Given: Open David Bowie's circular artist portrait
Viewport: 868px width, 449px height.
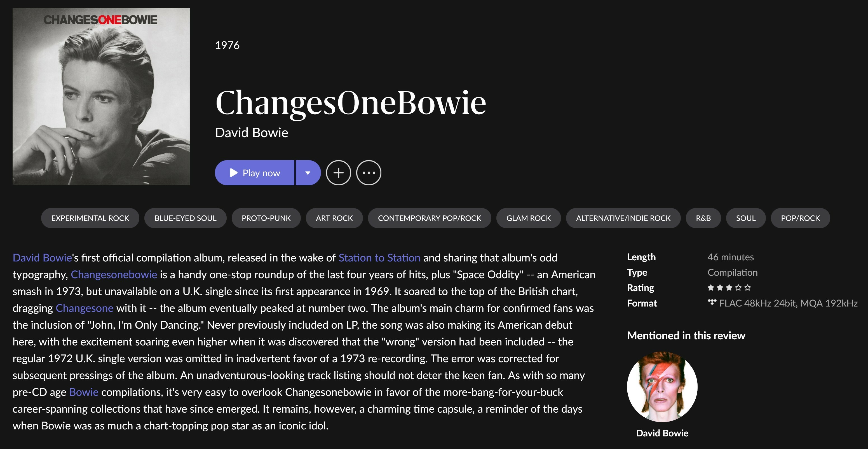Looking at the screenshot, I should 662,387.
